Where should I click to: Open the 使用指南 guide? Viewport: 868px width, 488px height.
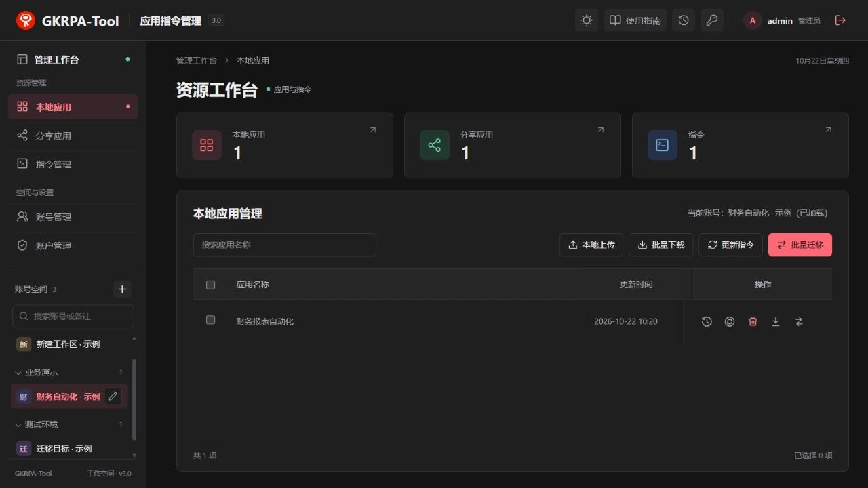635,20
